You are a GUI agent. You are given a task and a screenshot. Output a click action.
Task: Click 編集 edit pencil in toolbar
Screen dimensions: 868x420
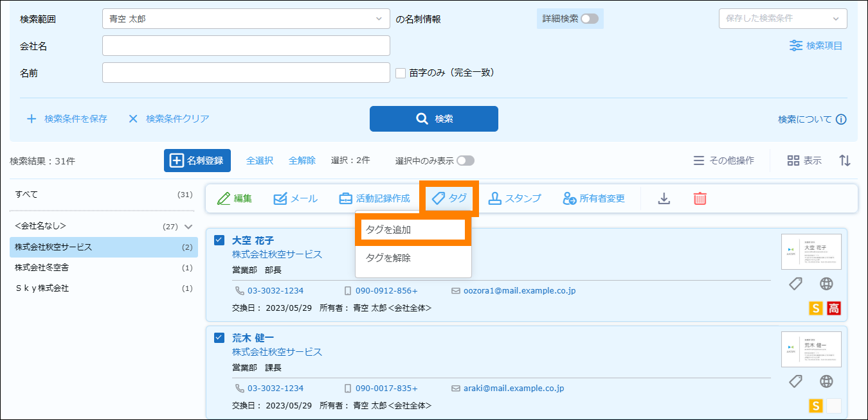point(234,198)
